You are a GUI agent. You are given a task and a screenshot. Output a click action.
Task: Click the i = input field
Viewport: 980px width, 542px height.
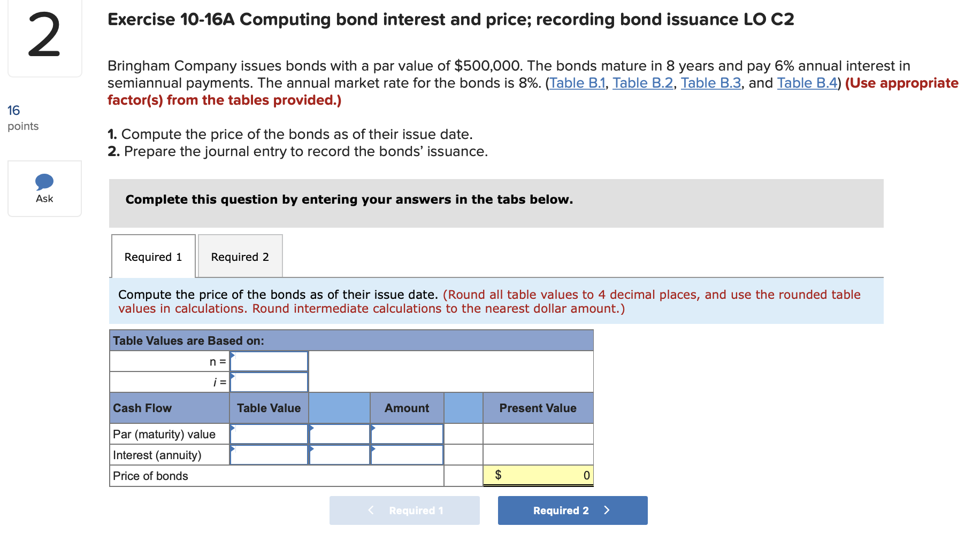coord(269,382)
